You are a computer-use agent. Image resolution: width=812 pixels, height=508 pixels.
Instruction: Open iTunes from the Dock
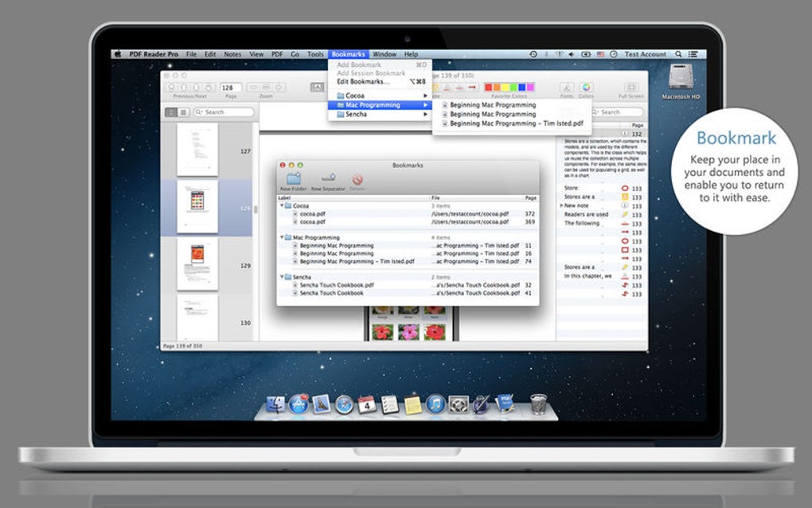click(435, 404)
